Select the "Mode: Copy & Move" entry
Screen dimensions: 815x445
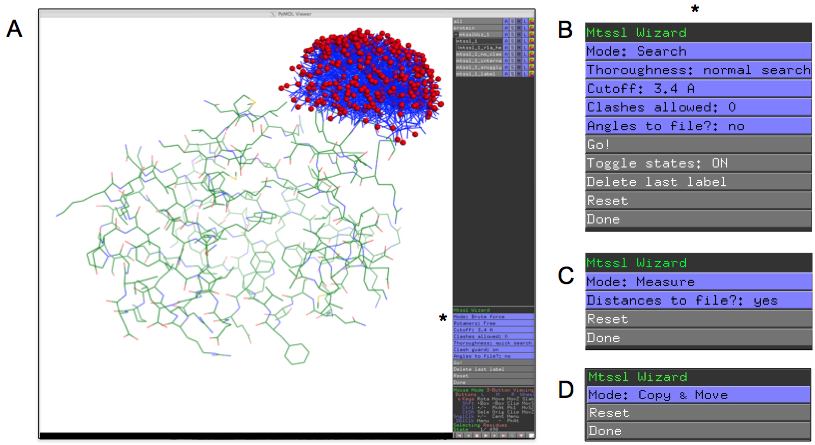click(x=697, y=395)
